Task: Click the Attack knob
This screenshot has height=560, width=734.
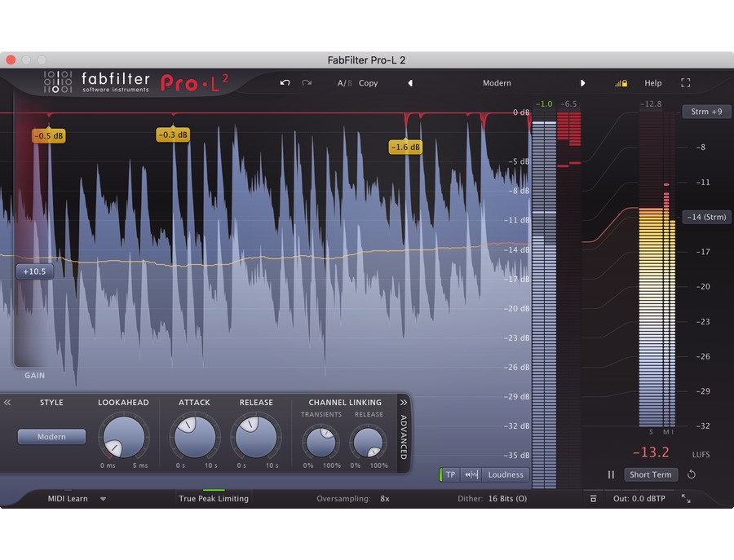Action: [195, 437]
